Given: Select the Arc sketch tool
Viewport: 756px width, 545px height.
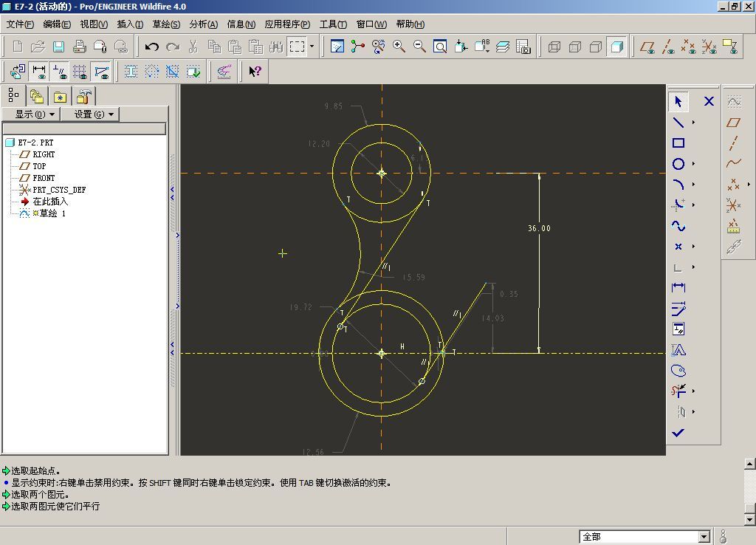Looking at the screenshot, I should pos(678,184).
